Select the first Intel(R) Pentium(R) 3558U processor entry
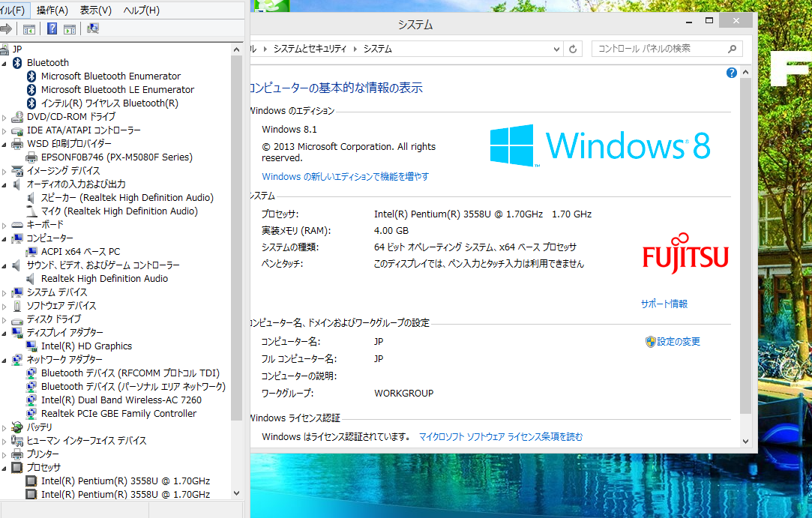This screenshot has height=518, width=812. [125, 481]
